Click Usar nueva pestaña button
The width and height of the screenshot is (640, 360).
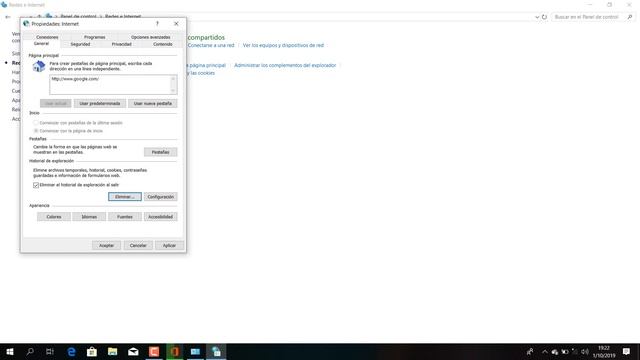153,103
